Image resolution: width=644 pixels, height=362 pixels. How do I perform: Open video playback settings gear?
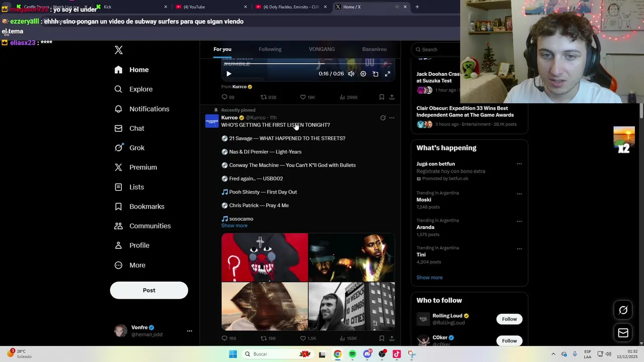coord(363,74)
